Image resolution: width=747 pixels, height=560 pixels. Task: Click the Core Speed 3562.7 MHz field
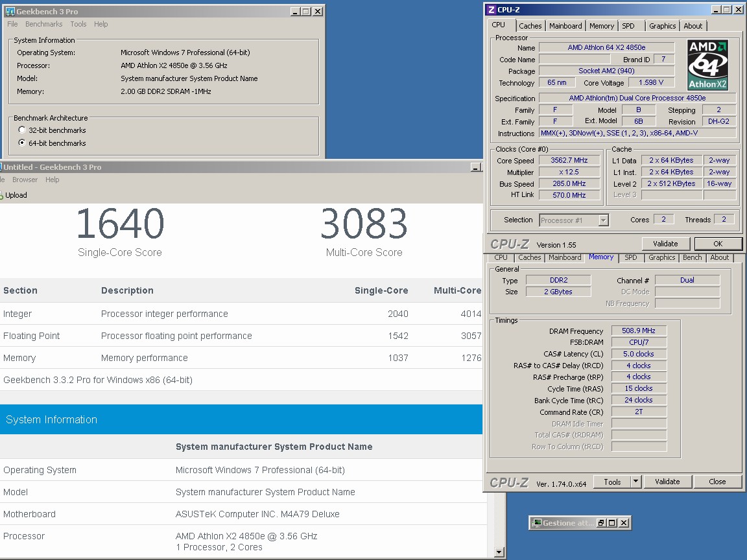click(x=569, y=161)
